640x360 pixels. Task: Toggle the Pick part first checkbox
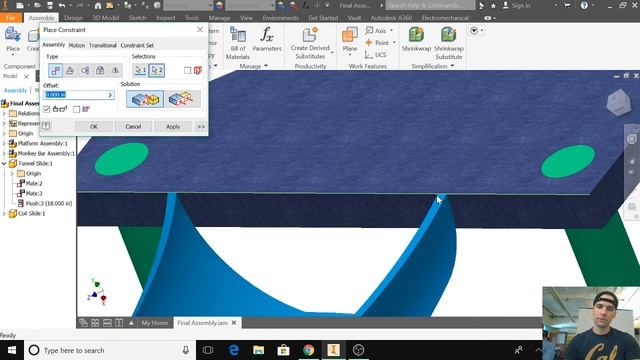tap(187, 71)
